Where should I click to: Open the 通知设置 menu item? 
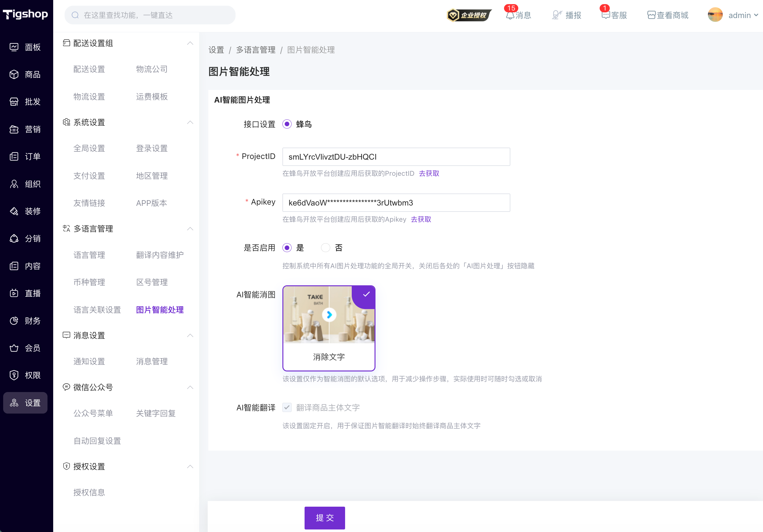coord(89,362)
